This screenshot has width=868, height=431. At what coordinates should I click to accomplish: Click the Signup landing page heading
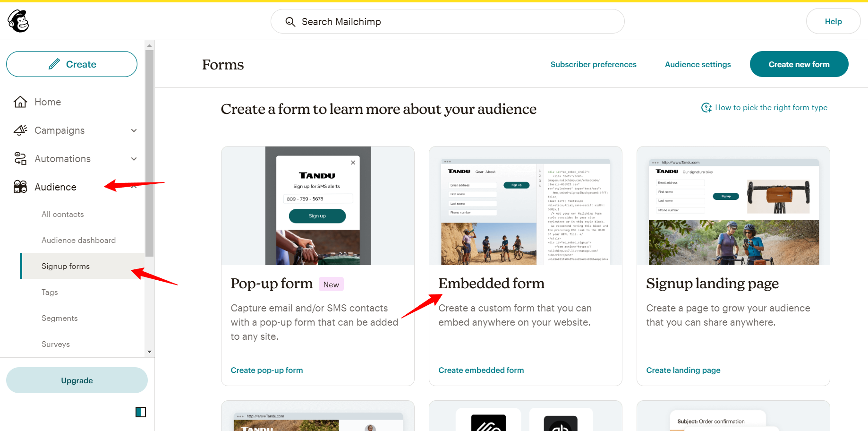click(712, 284)
